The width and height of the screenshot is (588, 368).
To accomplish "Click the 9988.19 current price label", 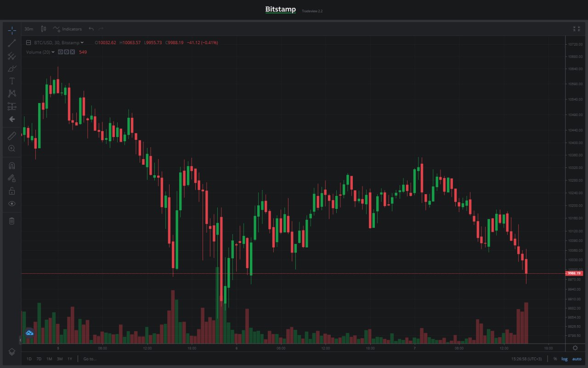I will pyautogui.click(x=574, y=273).
